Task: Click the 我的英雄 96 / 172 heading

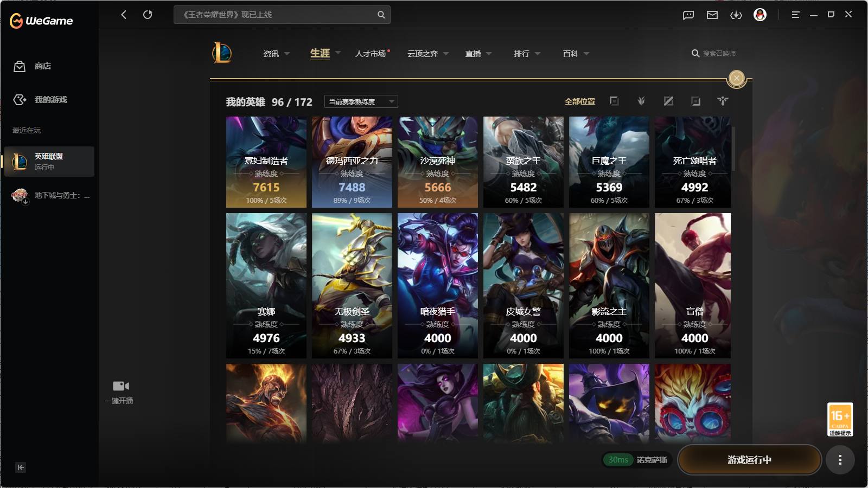Action: click(x=269, y=102)
